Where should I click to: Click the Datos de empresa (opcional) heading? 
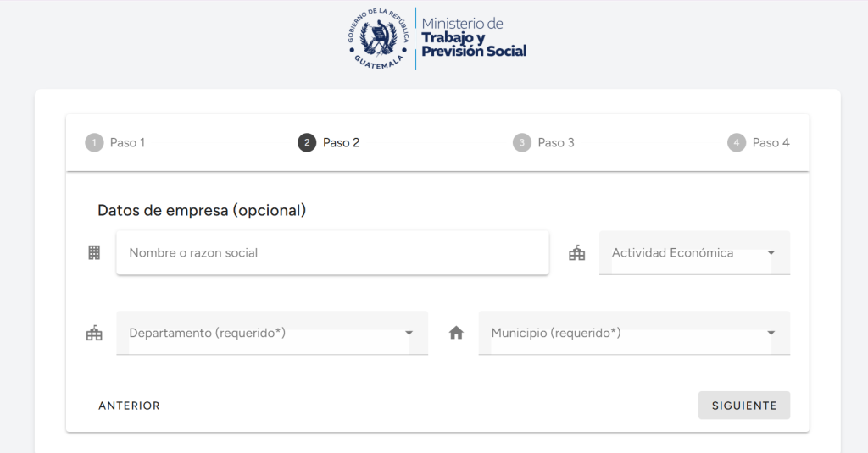point(202,210)
